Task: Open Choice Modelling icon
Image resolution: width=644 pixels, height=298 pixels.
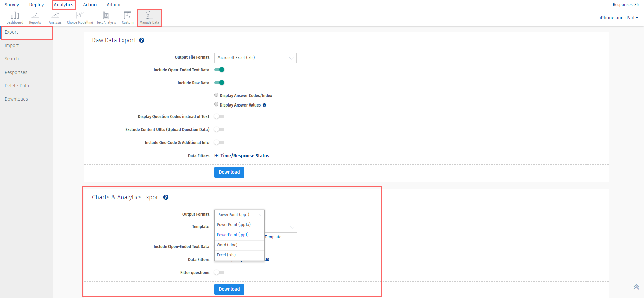Action: click(x=80, y=16)
